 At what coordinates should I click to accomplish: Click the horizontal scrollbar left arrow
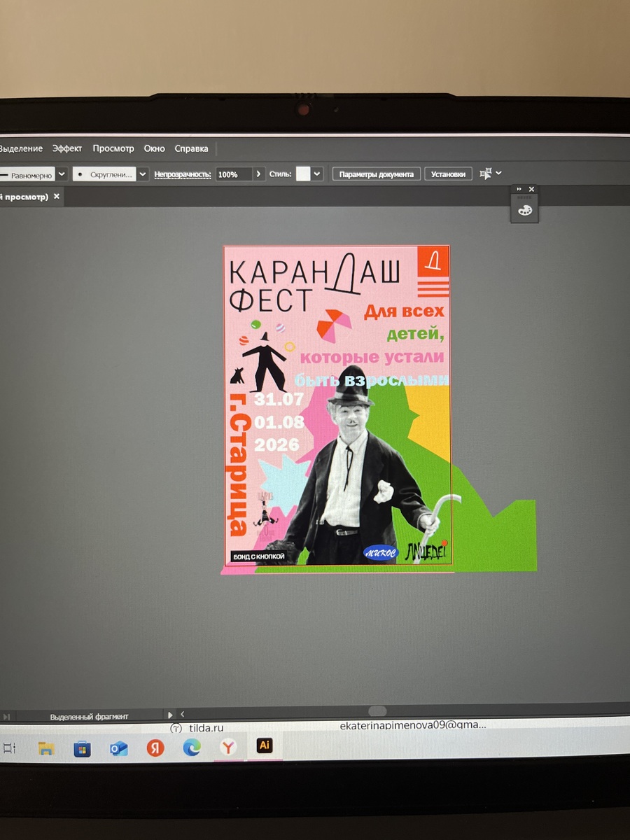(182, 714)
